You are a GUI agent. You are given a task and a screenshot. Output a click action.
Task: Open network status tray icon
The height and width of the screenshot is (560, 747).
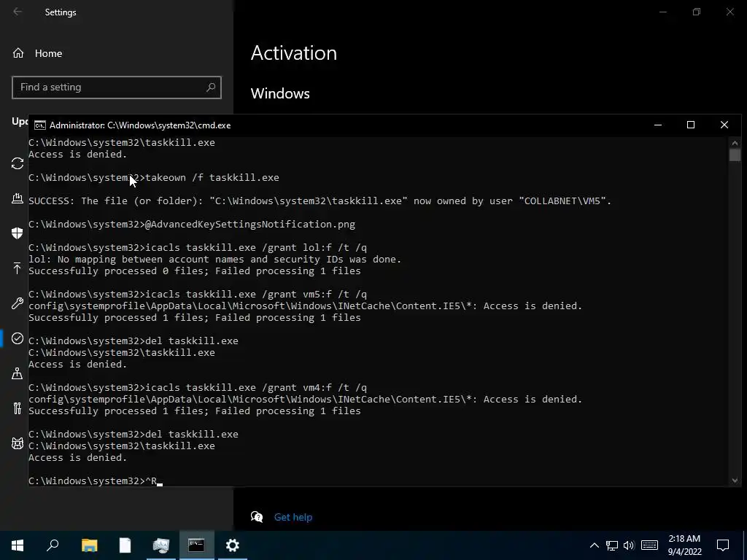(612, 545)
